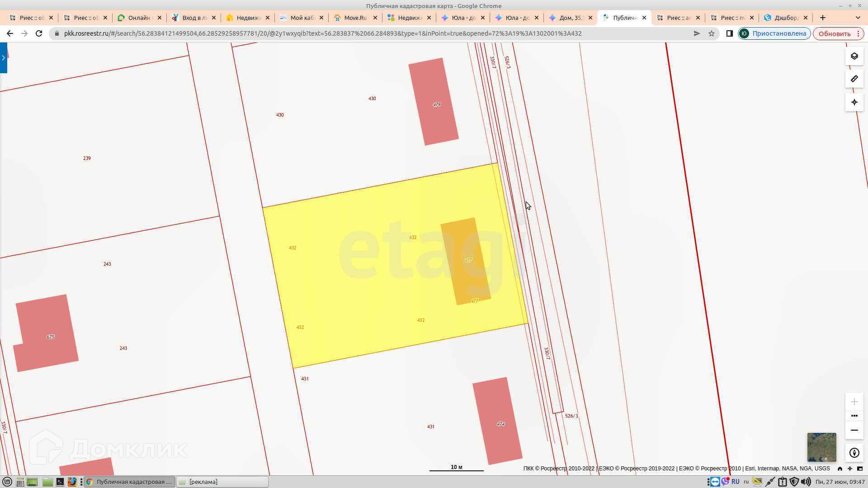Select the ruler measurement tool
868x488 pixels.
[x=854, y=79]
